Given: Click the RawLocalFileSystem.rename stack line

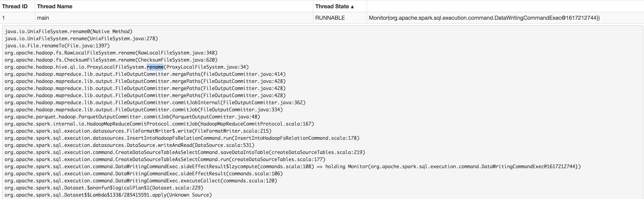Looking at the screenshot, I should 111,53.
